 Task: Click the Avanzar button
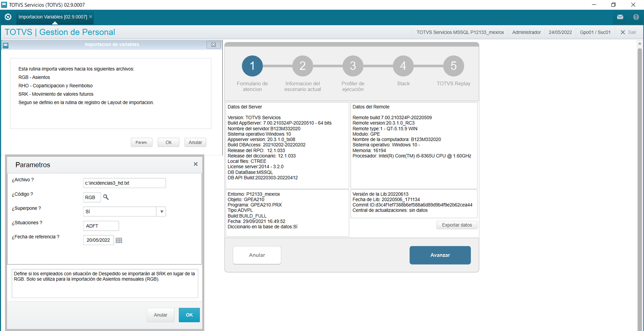(x=440, y=255)
